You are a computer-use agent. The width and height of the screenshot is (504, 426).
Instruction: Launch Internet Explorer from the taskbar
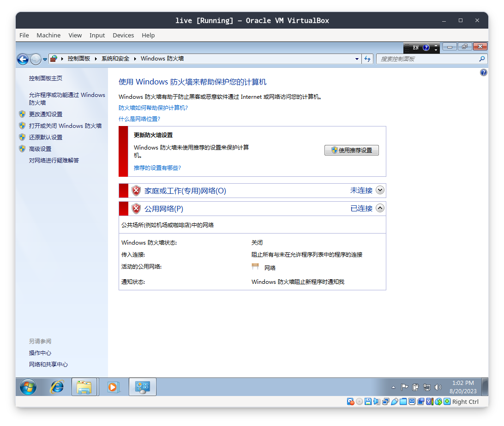[57, 387]
